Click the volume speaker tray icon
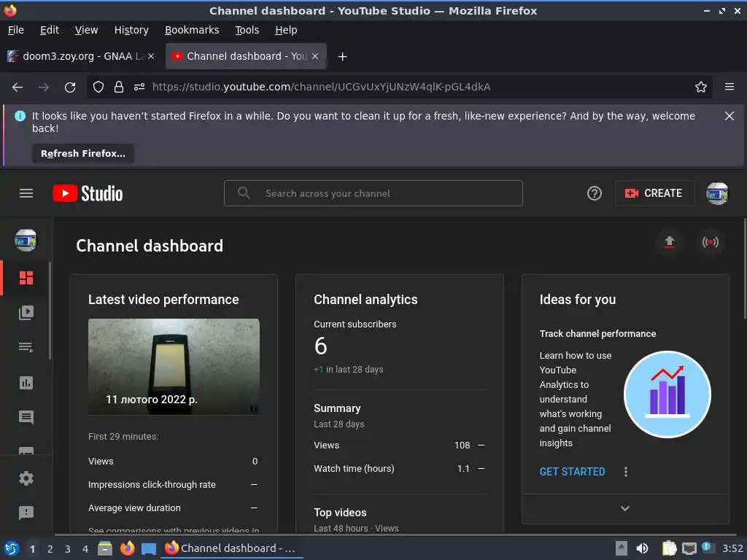Image resolution: width=747 pixels, height=560 pixels. tap(642, 548)
